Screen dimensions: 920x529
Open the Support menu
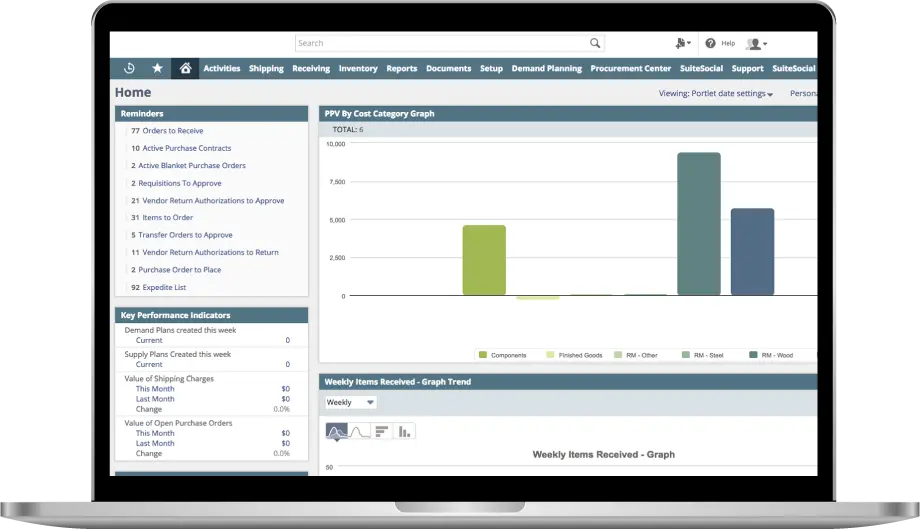(748, 69)
